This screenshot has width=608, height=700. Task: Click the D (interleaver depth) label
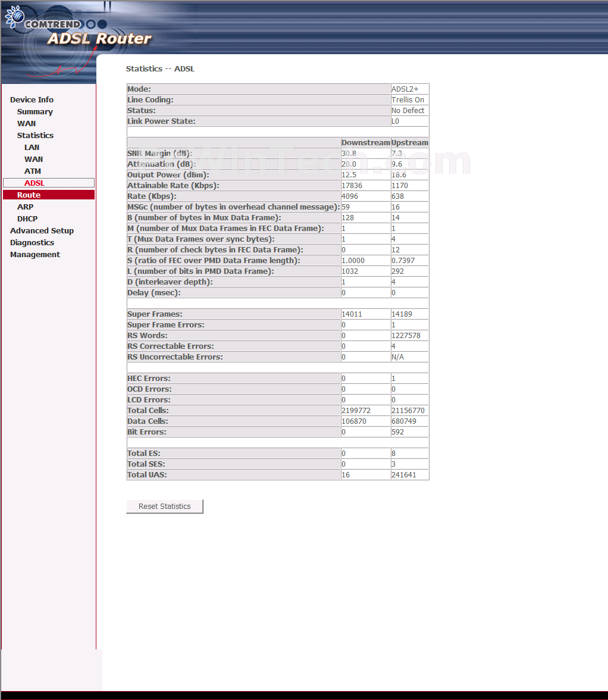170,282
